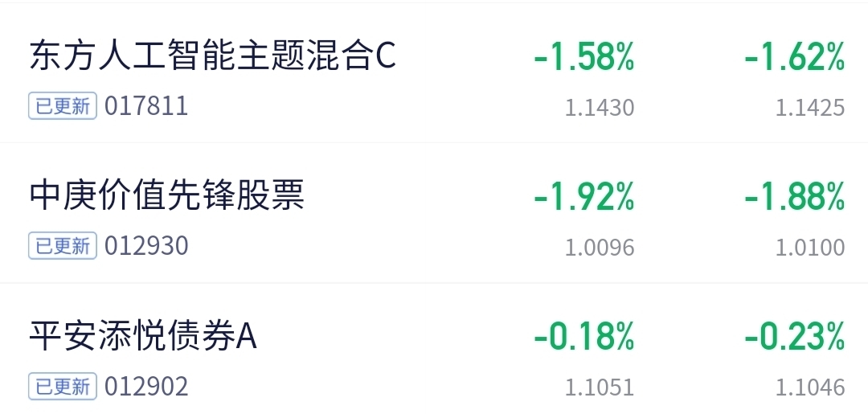Screen dimensions: 868x414
Task: Select the 1.0096 net value
Action: click(600, 248)
